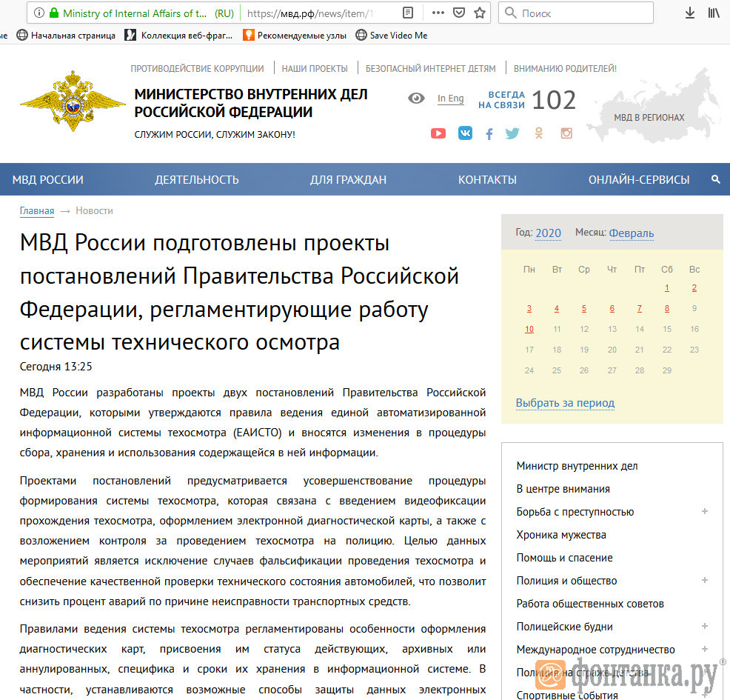730x700 pixels.
Task: Open the Instagram icon
Action: [566, 133]
